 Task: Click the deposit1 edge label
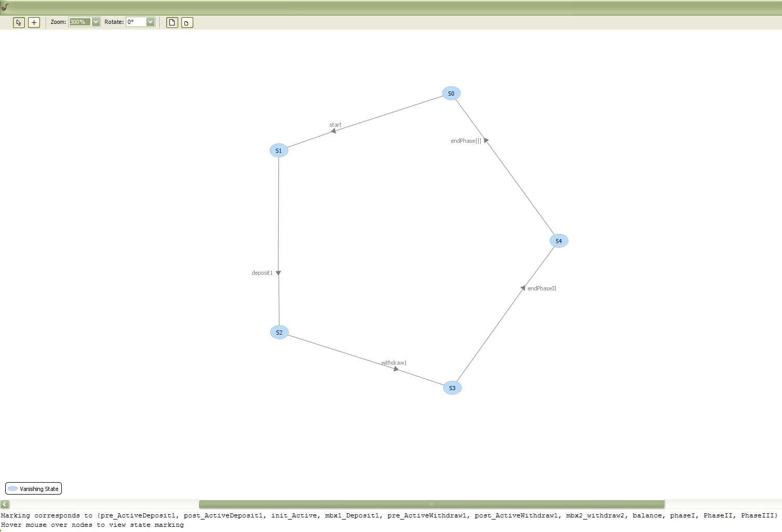click(x=262, y=272)
